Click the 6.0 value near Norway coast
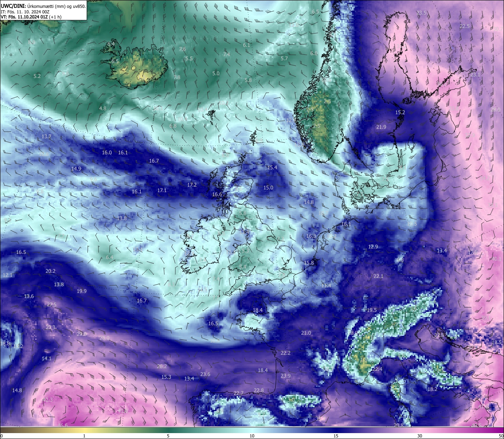This screenshot has height=439, width=504. (314, 53)
